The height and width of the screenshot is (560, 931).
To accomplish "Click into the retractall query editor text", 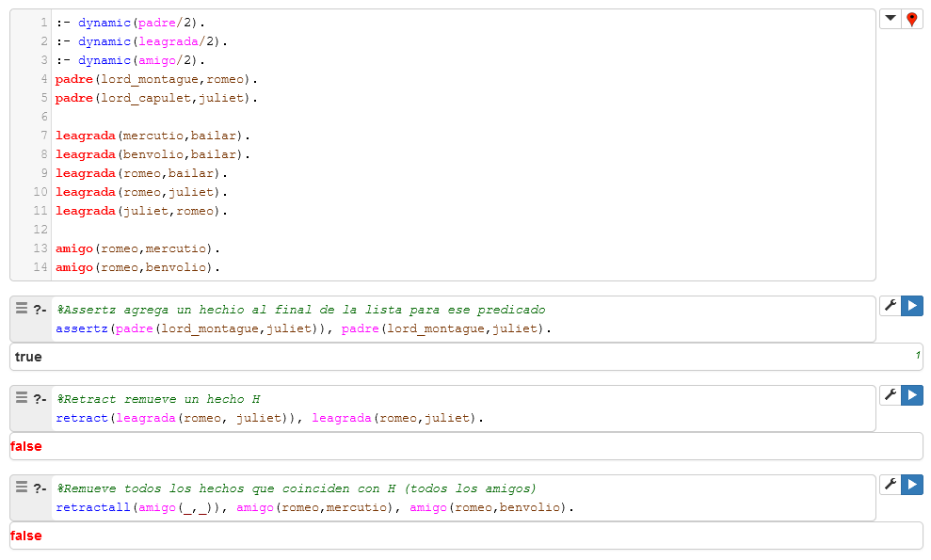I will pyautogui.click(x=313, y=507).
